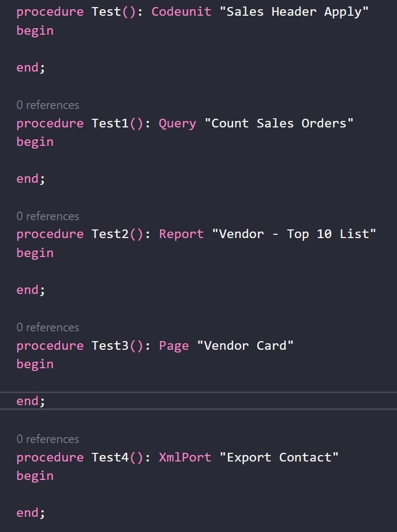The width and height of the screenshot is (397, 532).
Task: Click the Page return type keyword
Action: [174, 346]
